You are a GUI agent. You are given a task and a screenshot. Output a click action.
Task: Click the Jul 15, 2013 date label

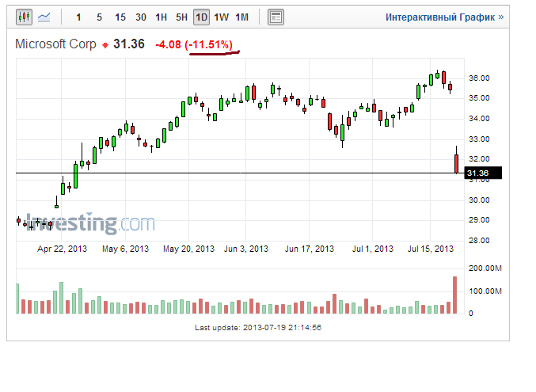click(x=431, y=249)
